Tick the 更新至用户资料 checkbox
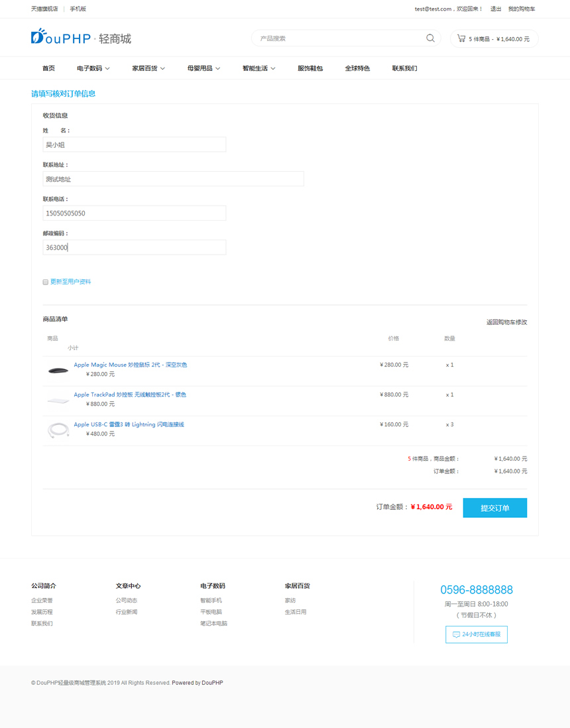The height and width of the screenshot is (728, 570). tap(46, 282)
